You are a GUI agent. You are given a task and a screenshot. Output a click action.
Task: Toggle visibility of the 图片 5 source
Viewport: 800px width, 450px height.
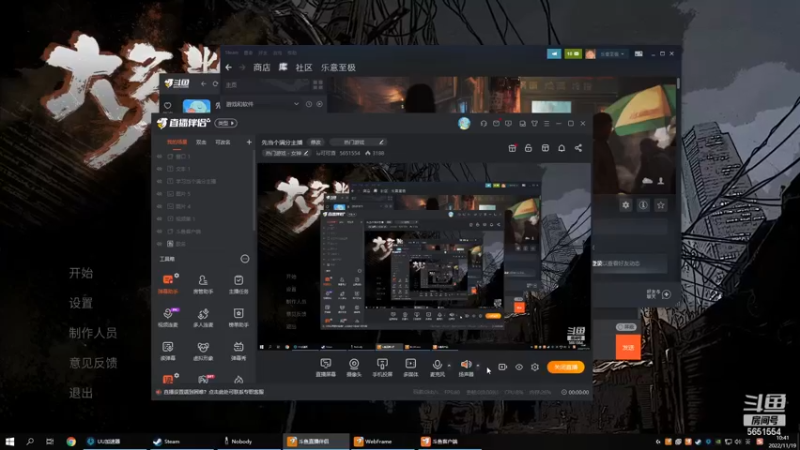pyautogui.click(x=160, y=194)
